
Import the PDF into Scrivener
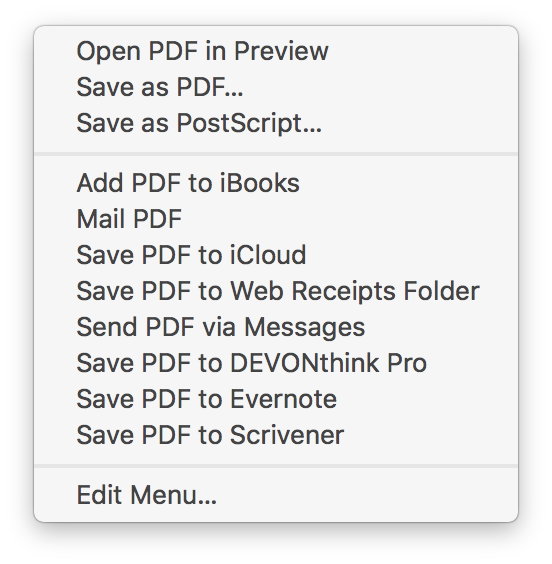point(276,435)
